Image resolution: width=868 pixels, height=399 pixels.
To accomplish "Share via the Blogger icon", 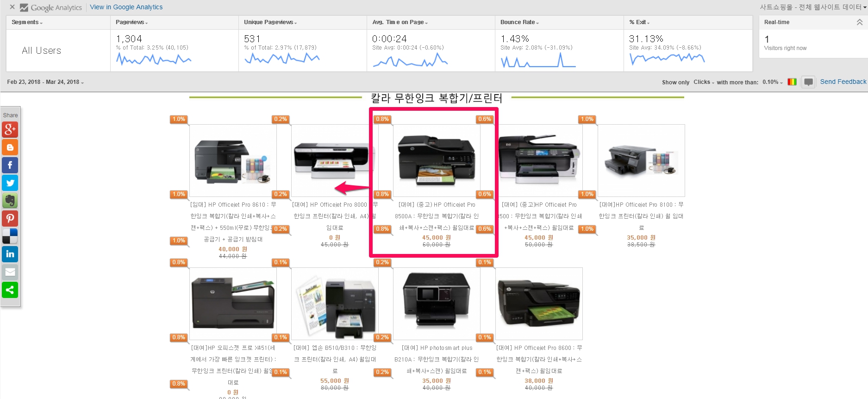I will 10,147.
